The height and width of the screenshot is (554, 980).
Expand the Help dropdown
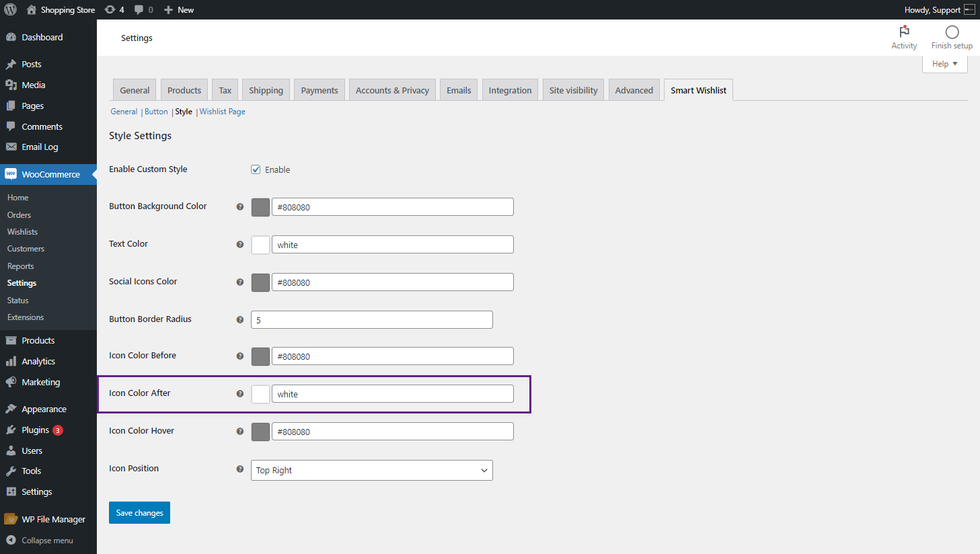point(944,64)
